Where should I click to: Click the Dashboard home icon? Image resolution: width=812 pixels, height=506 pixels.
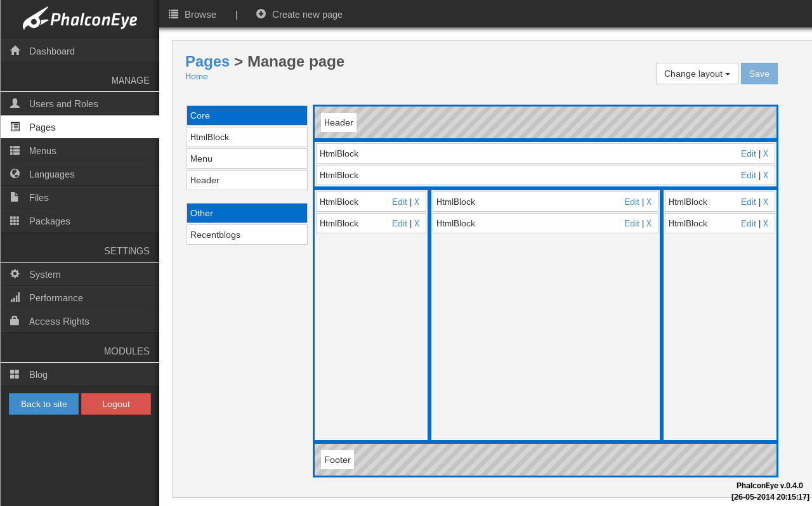pyautogui.click(x=15, y=51)
